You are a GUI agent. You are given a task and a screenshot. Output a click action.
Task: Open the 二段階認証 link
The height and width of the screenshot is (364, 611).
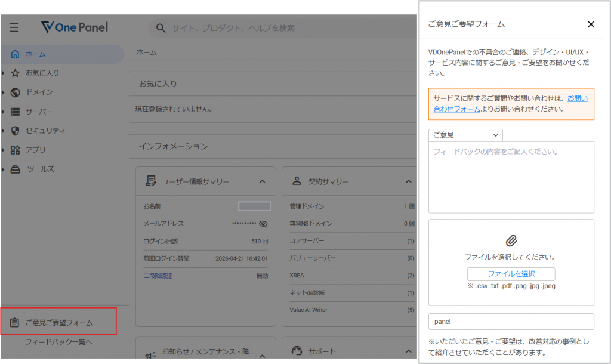[x=158, y=276]
